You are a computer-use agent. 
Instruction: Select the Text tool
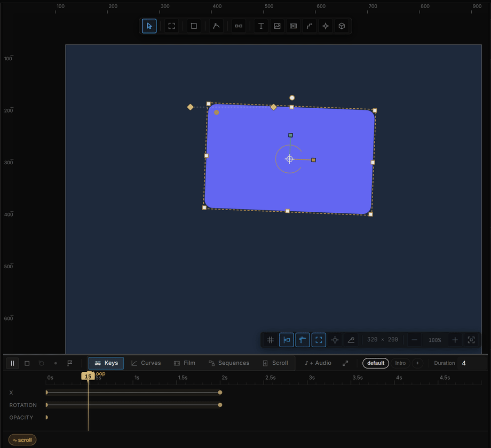coord(261,26)
